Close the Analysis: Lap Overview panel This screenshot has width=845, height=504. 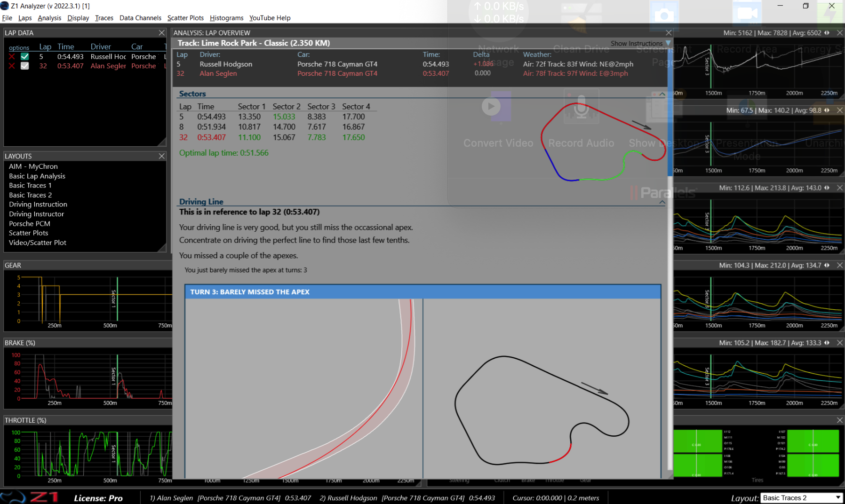click(669, 32)
